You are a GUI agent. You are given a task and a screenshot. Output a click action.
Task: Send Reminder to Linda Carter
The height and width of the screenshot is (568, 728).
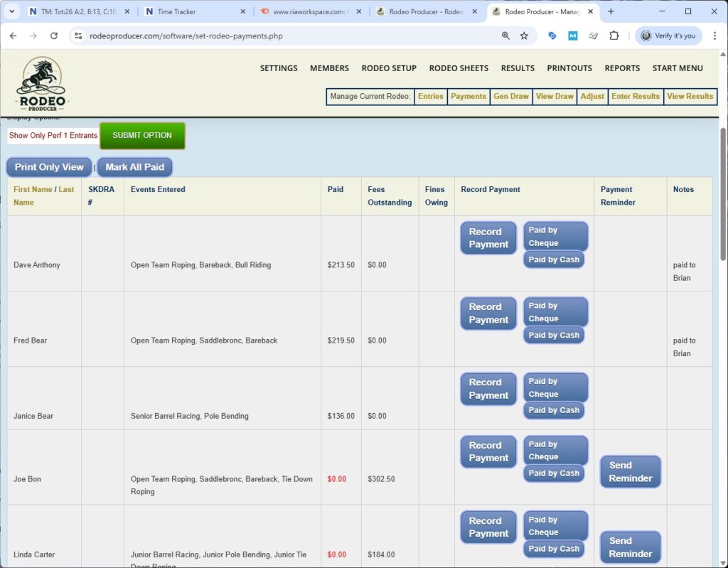pyautogui.click(x=630, y=547)
